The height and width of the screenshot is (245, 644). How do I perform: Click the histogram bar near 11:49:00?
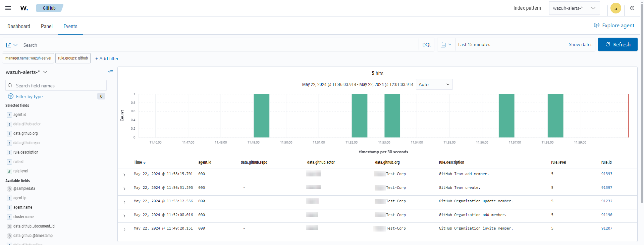pyautogui.click(x=261, y=116)
